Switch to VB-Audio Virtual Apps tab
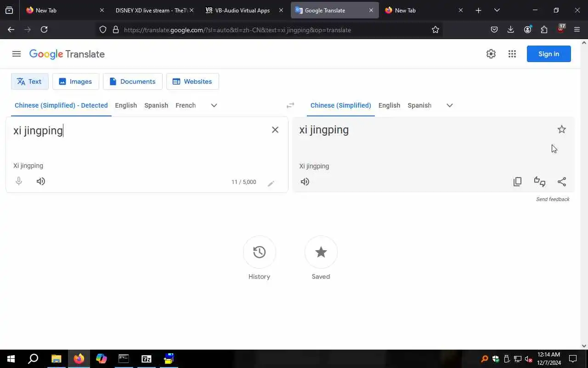 pos(243,10)
